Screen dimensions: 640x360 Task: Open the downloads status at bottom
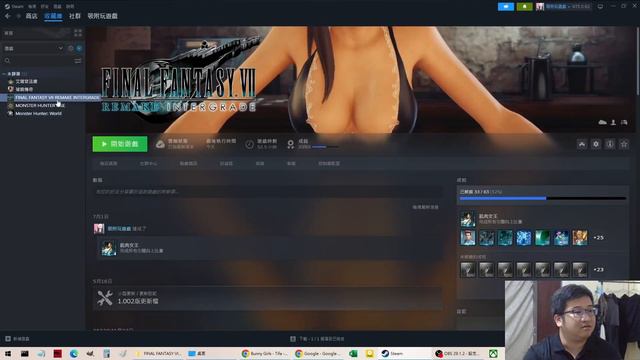point(317,339)
